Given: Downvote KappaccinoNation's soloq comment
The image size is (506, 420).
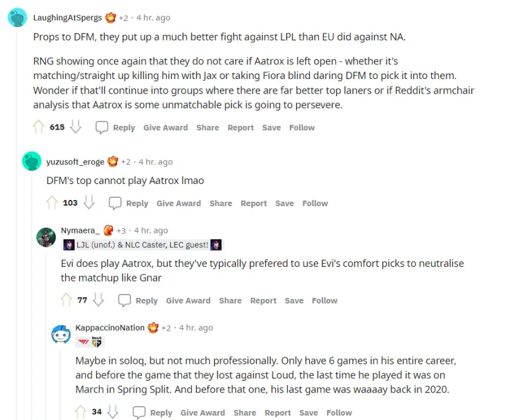Looking at the screenshot, I should click(x=113, y=412).
